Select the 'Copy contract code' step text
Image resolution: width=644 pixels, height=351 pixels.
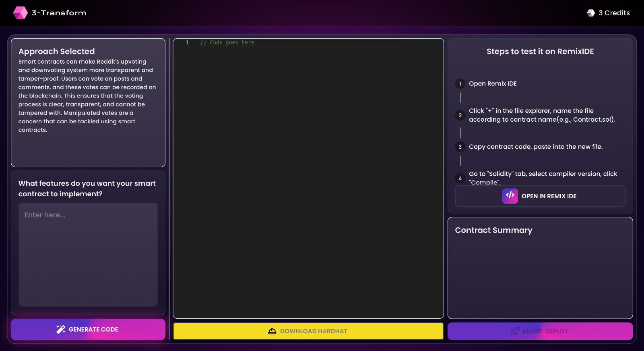(536, 147)
